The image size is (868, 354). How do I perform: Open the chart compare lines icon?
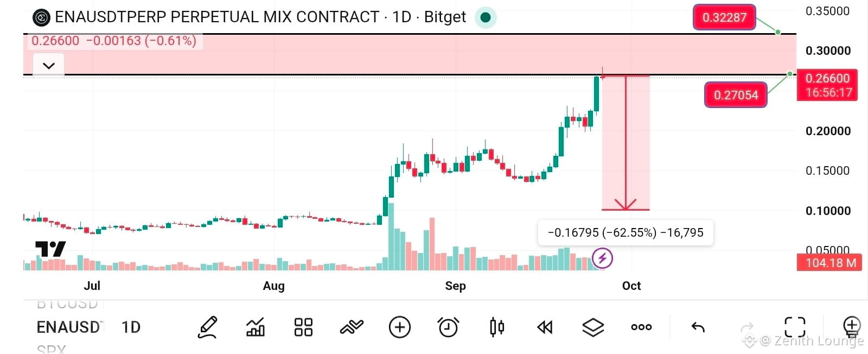click(x=352, y=327)
